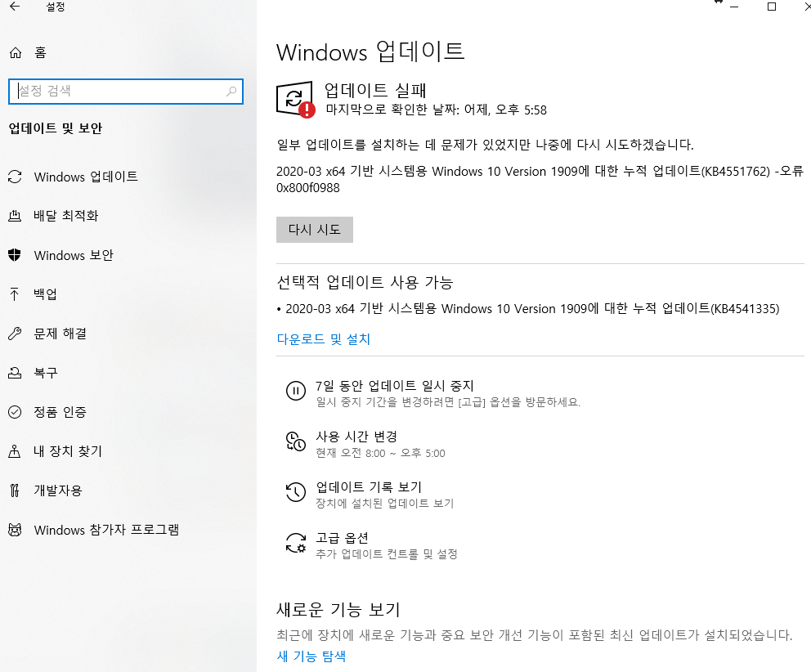Click the 정품 인증 checkmark icon
811x672 pixels.
point(15,412)
